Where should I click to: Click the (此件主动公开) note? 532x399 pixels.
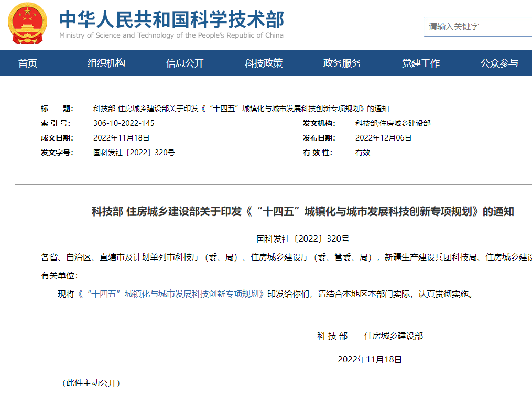[x=91, y=383]
